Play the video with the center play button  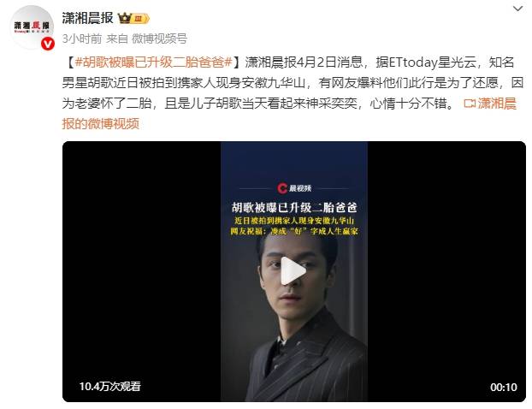(293, 270)
